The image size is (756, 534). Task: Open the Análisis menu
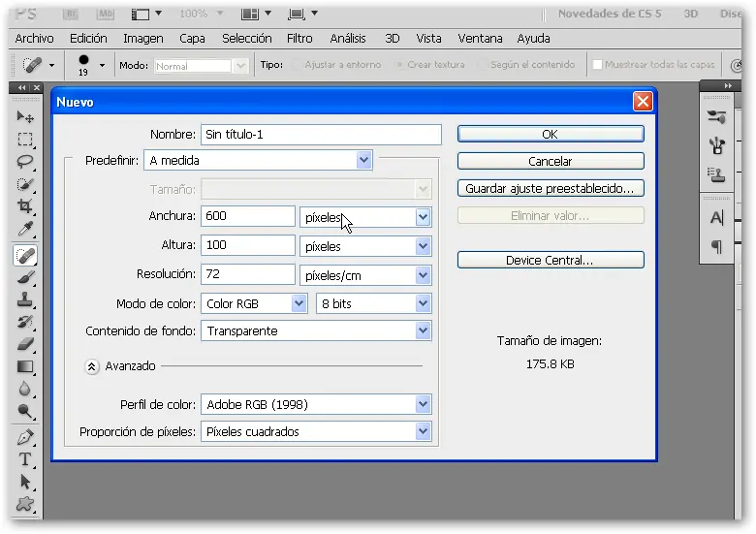click(x=348, y=38)
